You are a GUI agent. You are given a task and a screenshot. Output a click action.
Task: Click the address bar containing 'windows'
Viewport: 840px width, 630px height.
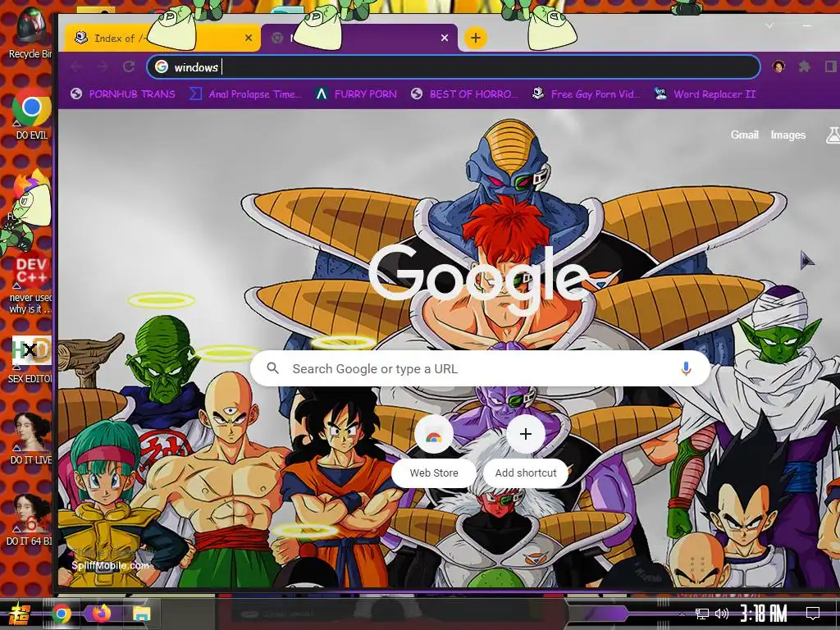(x=453, y=67)
